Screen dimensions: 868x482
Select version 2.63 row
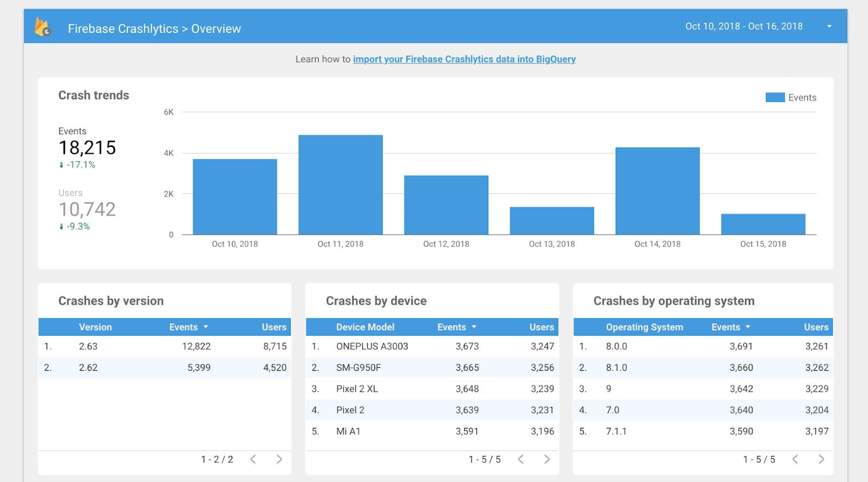click(164, 346)
